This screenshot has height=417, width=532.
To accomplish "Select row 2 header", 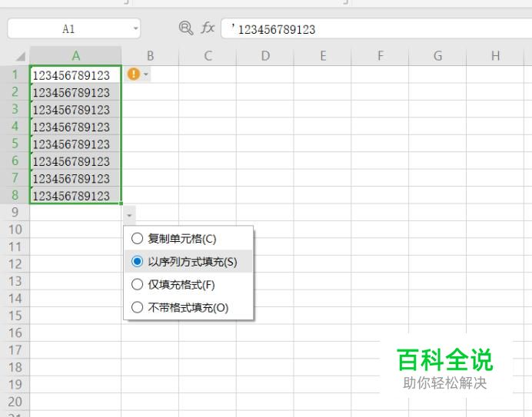I will point(15,92).
